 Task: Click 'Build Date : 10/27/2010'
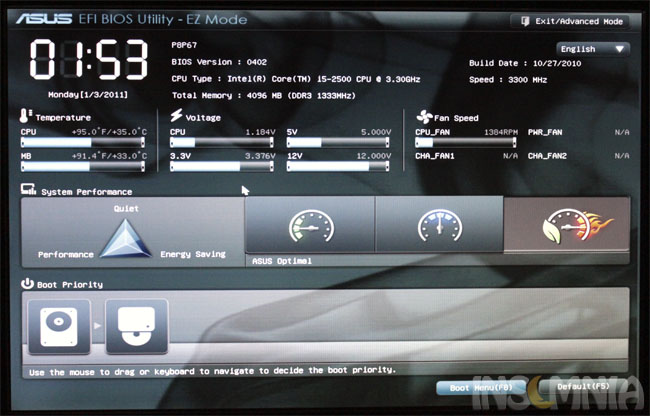[525, 63]
